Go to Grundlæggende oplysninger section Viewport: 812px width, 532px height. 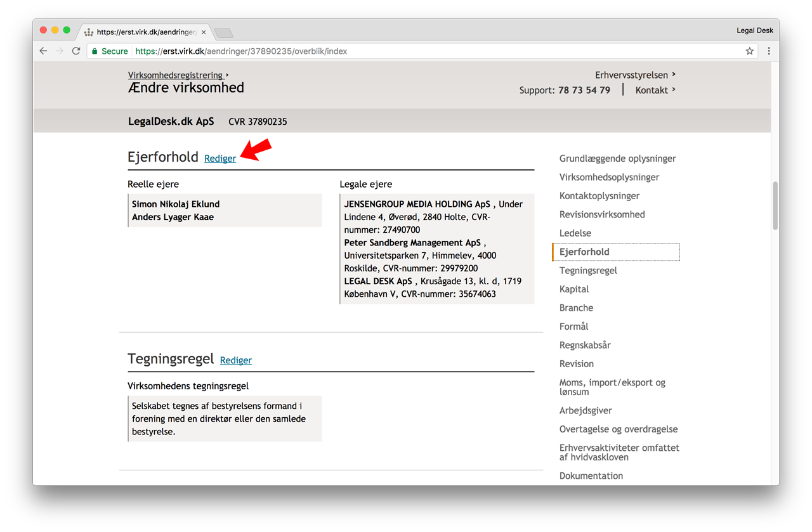(x=618, y=159)
